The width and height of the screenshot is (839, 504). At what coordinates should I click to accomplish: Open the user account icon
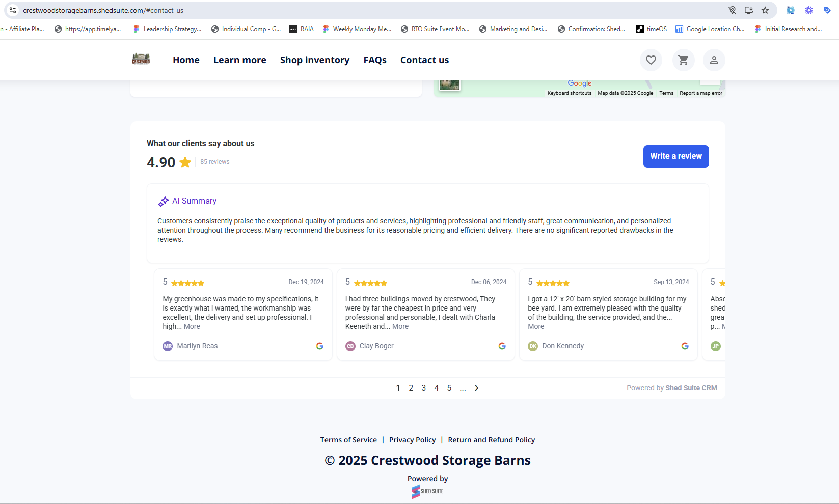(x=714, y=60)
